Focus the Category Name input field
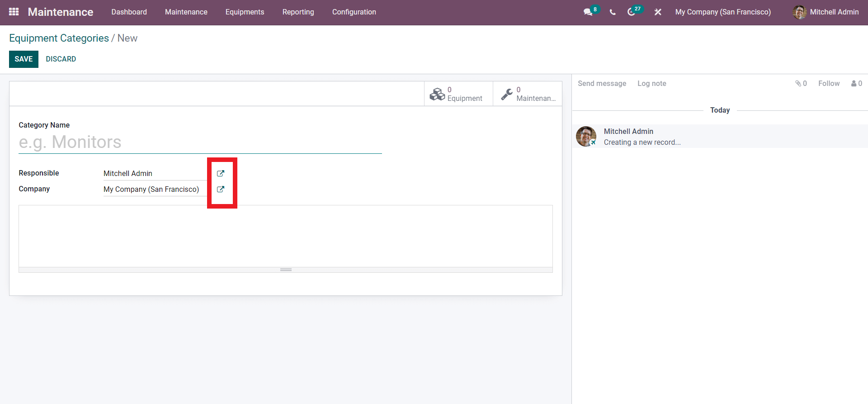The image size is (868, 404). point(200,142)
